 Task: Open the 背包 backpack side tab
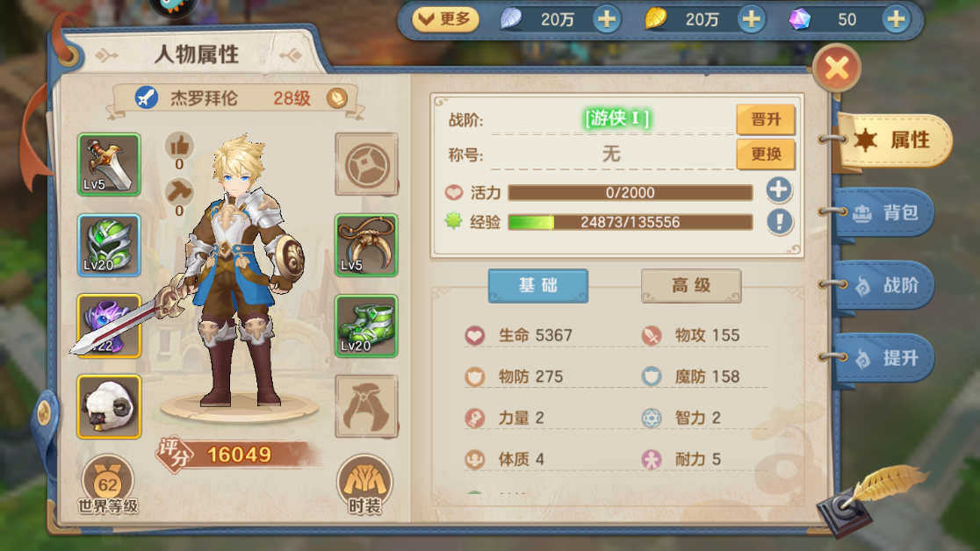click(884, 212)
